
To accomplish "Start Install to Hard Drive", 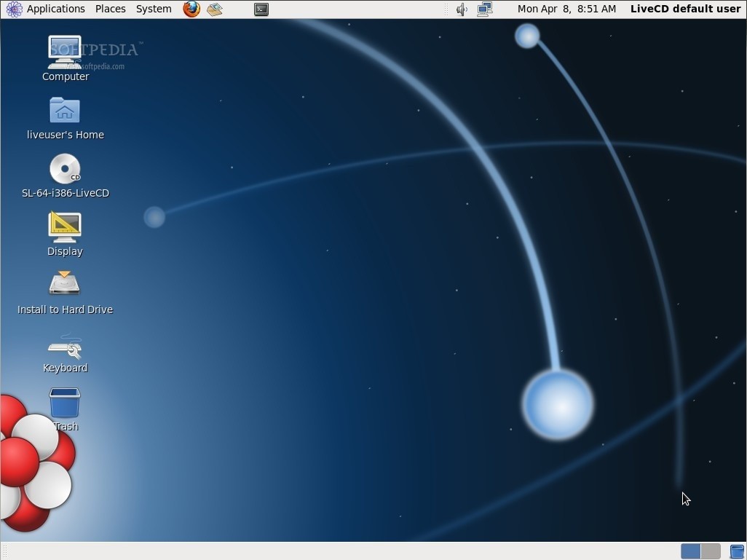I will click(65, 284).
